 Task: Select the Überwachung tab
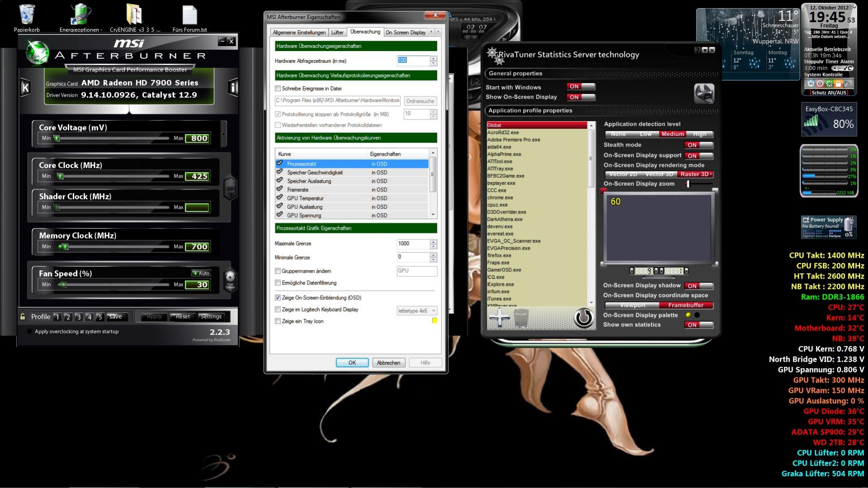(365, 32)
